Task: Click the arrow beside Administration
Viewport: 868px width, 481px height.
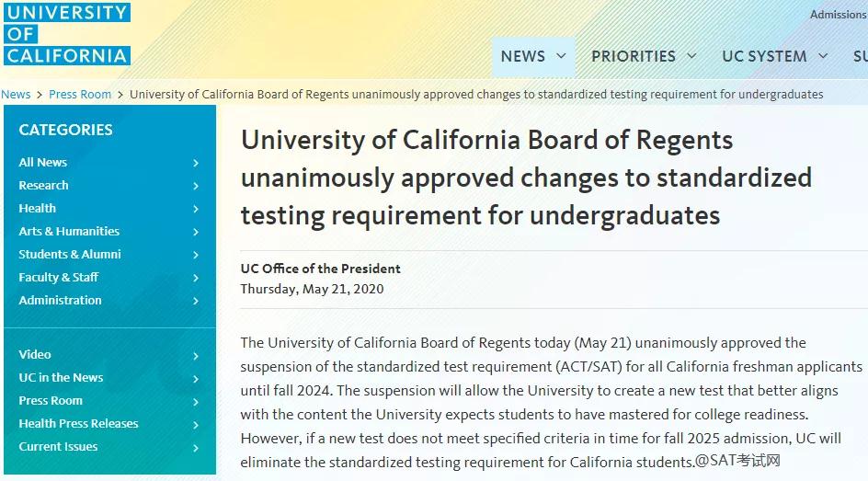Action: click(196, 301)
